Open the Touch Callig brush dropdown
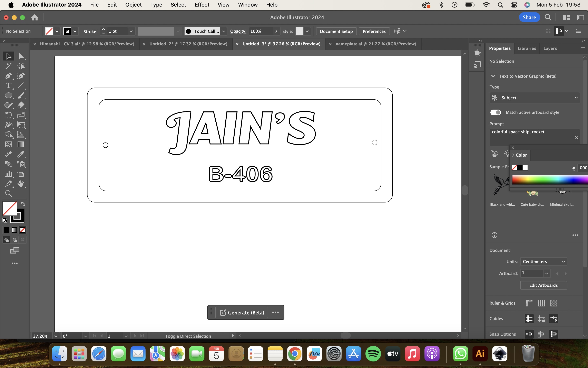This screenshot has width=588, height=368. pyautogui.click(x=223, y=31)
